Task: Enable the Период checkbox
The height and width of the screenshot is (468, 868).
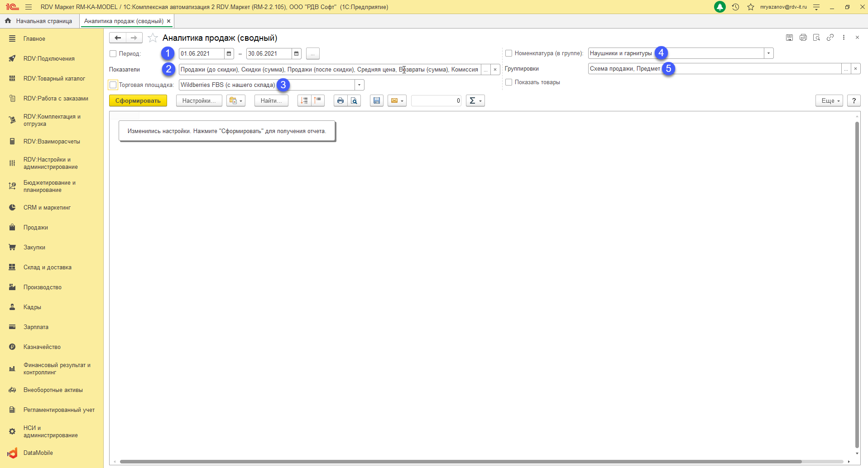Action: click(x=113, y=53)
